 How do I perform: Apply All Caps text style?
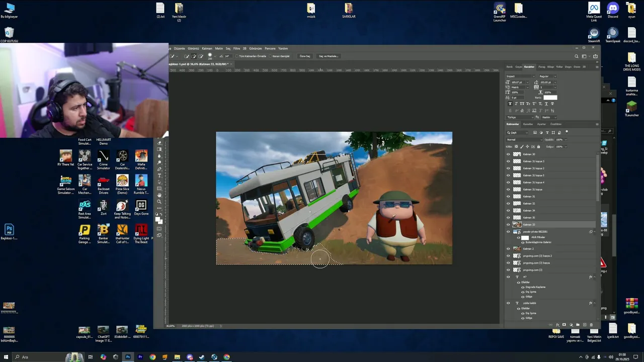point(522,104)
